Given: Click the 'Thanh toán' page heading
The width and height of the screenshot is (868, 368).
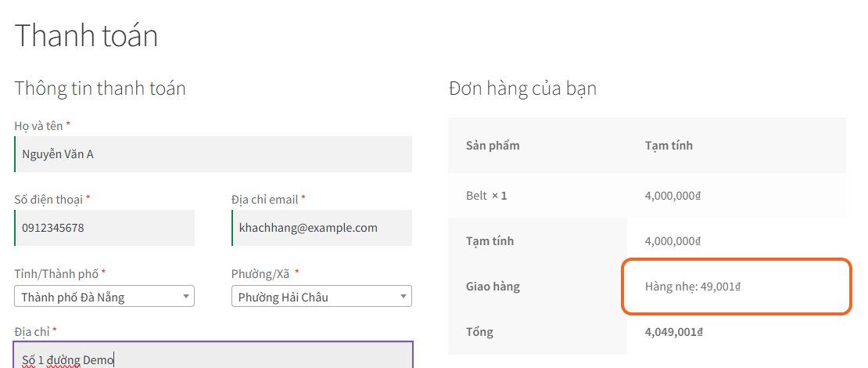Looking at the screenshot, I should [86, 35].
